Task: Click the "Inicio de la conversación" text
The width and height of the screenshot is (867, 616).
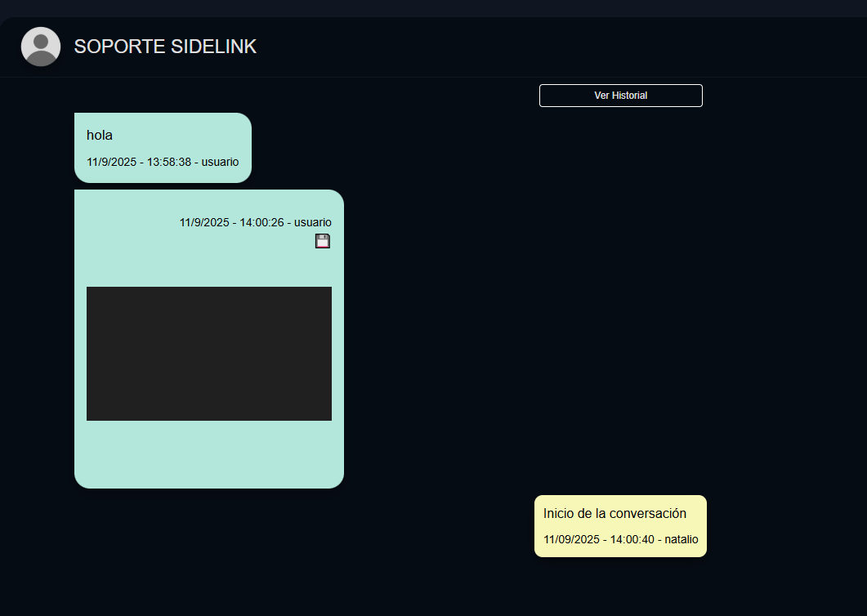Action: (x=614, y=514)
